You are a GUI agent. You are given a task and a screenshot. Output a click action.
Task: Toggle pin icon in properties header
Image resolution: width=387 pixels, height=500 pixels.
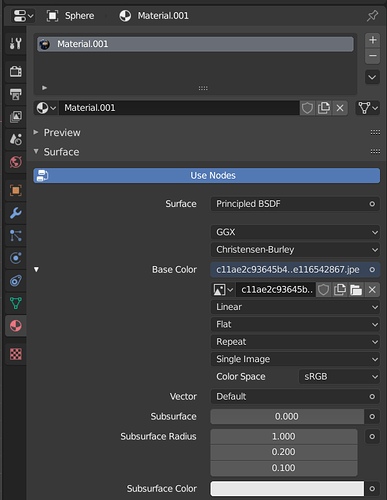coord(372,16)
